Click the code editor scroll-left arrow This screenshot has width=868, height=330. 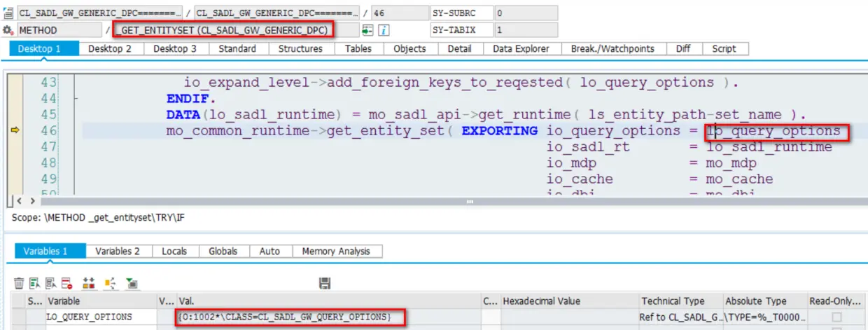(19, 201)
